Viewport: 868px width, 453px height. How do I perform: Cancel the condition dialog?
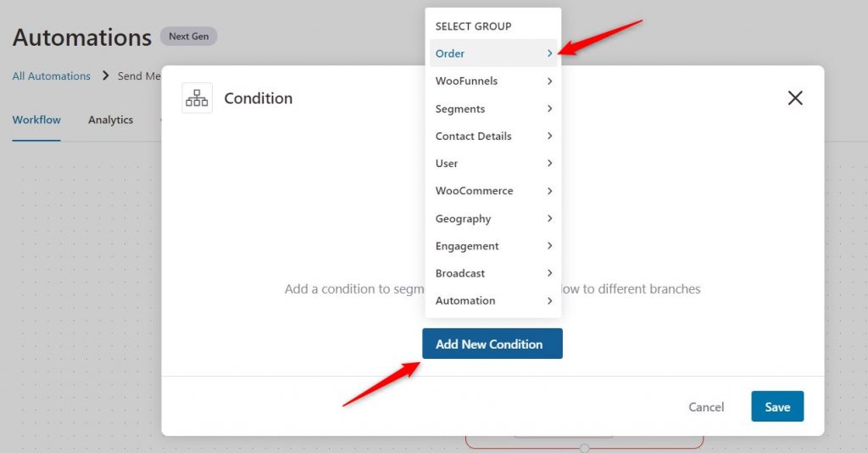coord(706,407)
